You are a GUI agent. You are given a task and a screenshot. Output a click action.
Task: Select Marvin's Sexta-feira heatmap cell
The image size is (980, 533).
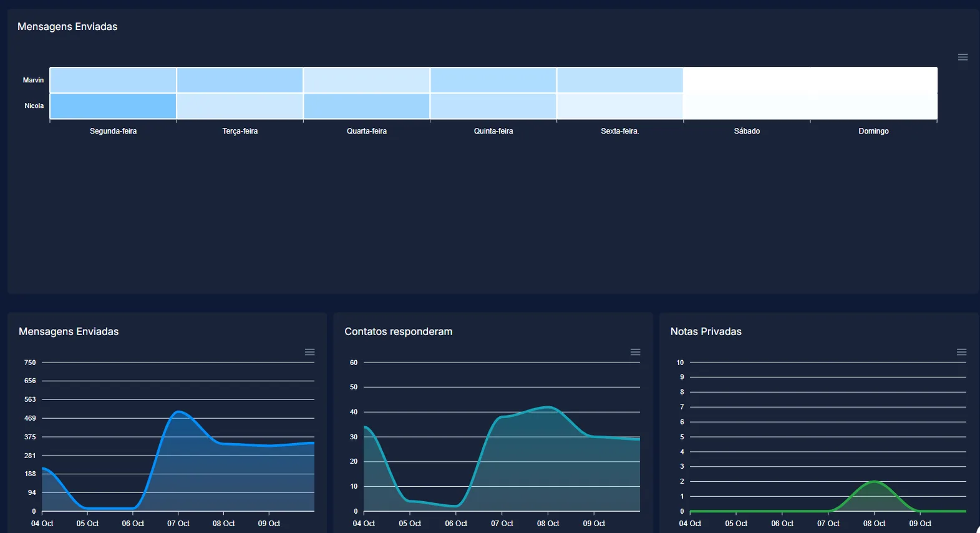[x=620, y=80]
